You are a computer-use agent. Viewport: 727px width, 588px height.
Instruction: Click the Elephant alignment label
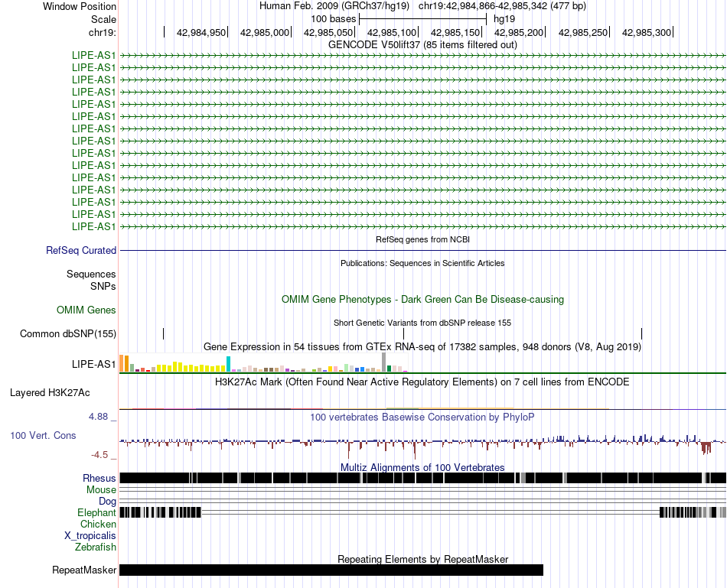[x=96, y=512]
